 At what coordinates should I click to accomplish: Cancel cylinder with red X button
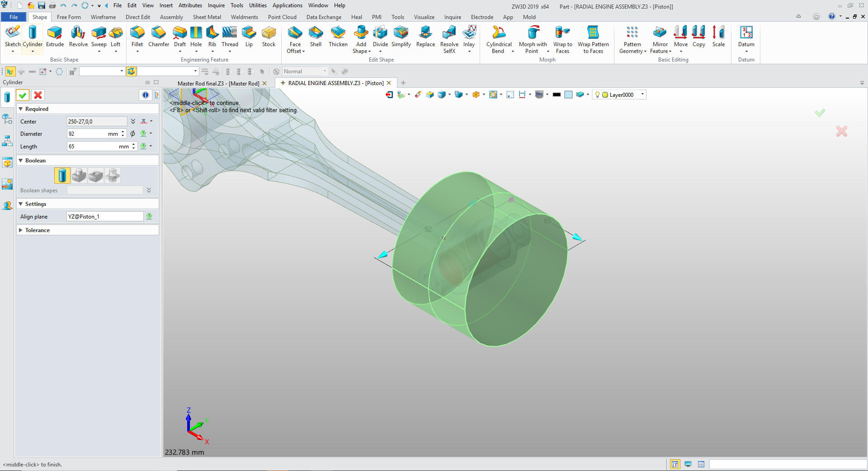[38, 95]
